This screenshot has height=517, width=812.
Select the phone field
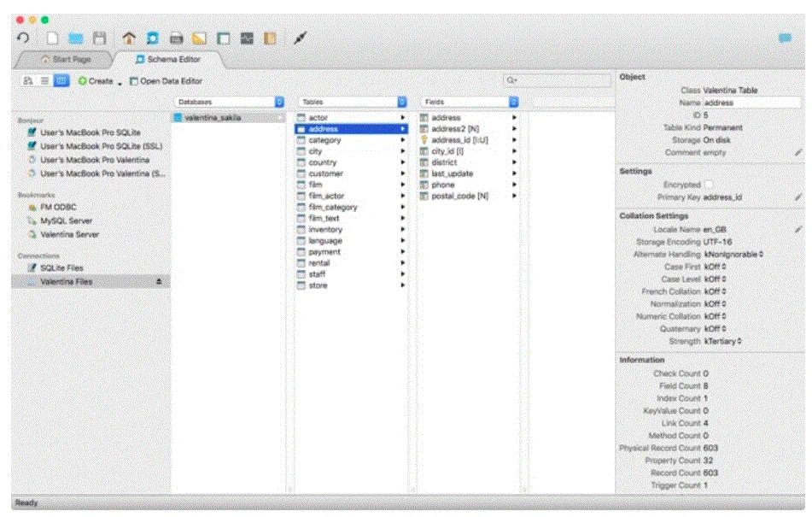coord(469,185)
